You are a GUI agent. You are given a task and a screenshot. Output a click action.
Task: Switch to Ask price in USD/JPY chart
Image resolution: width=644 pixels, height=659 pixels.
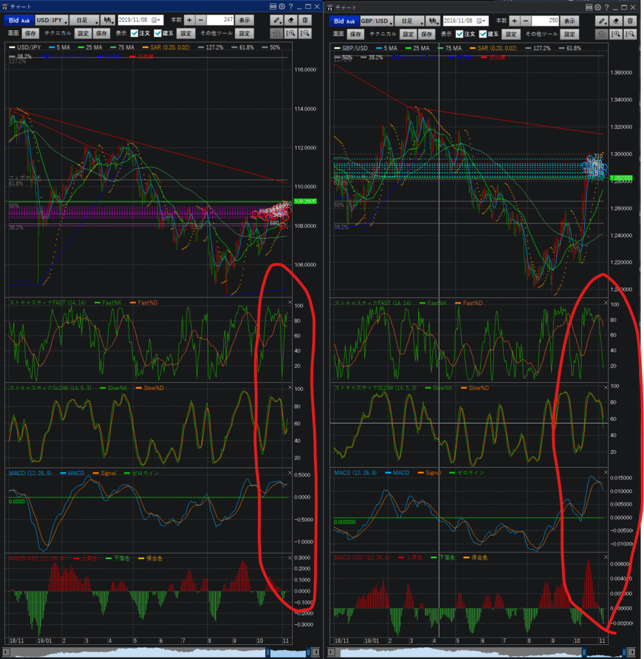pyautogui.click(x=26, y=21)
